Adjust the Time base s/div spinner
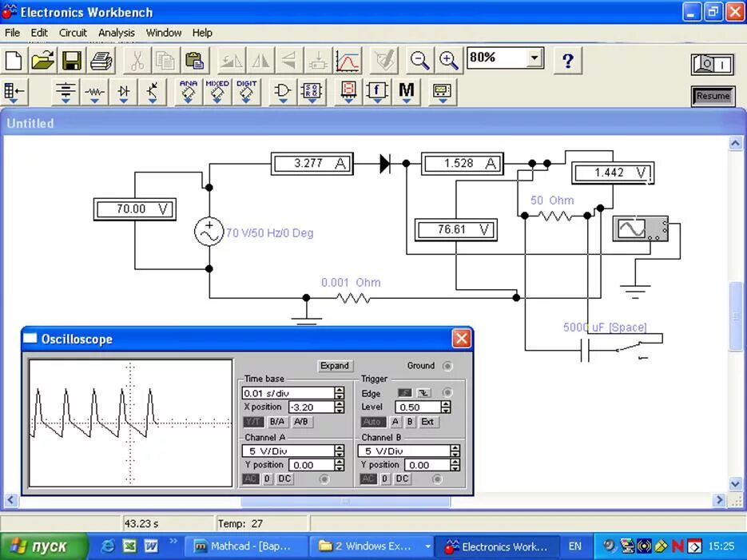The width and height of the screenshot is (747, 560). 340,393
